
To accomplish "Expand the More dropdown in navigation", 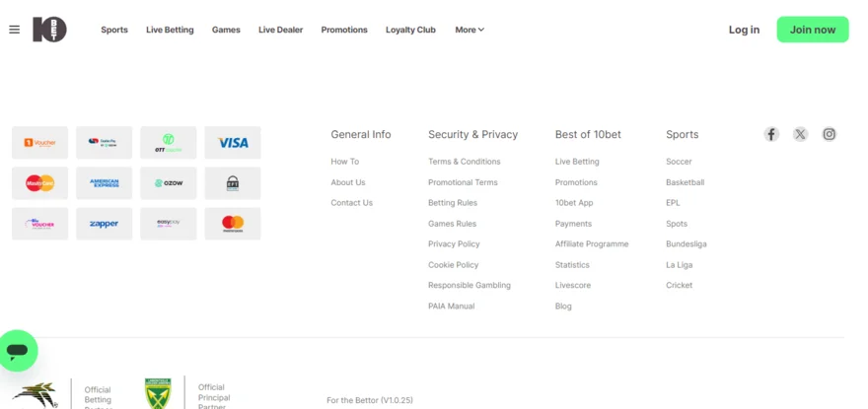I will pos(470,30).
